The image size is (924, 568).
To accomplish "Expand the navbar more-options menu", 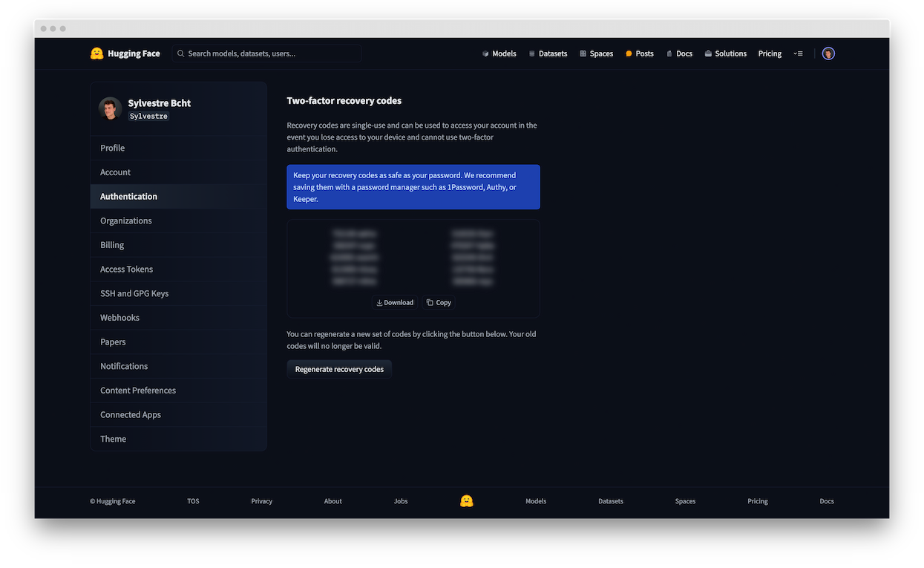I will tap(798, 53).
